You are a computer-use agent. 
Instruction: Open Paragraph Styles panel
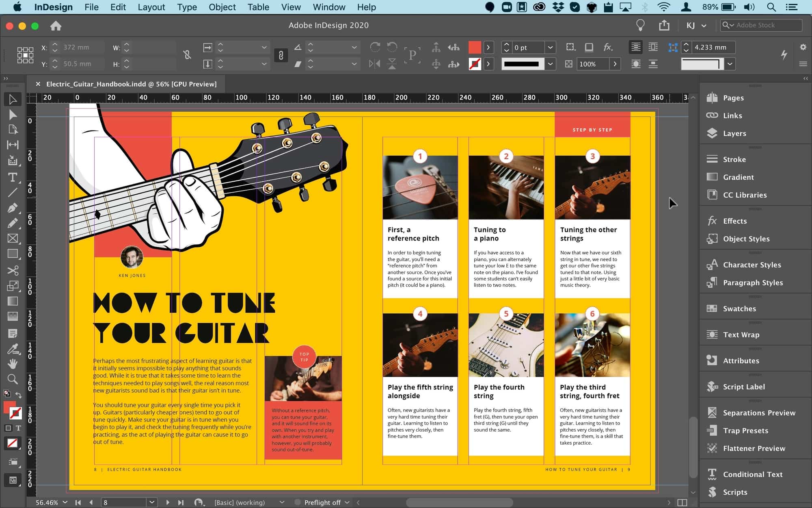click(752, 282)
